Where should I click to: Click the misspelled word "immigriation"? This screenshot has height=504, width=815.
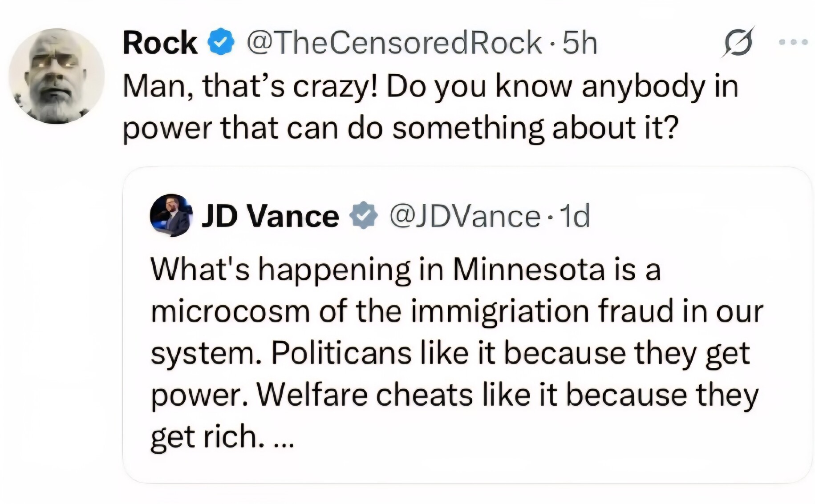pyautogui.click(x=500, y=311)
